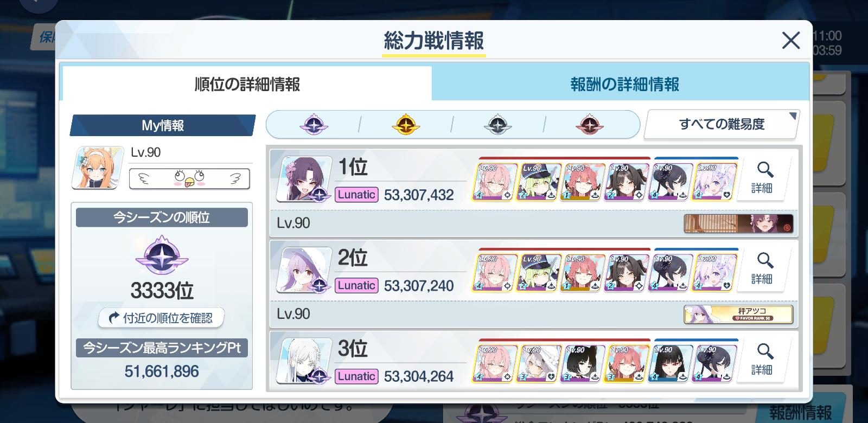
Task: Select the gold tier filter icon
Action: (405, 125)
